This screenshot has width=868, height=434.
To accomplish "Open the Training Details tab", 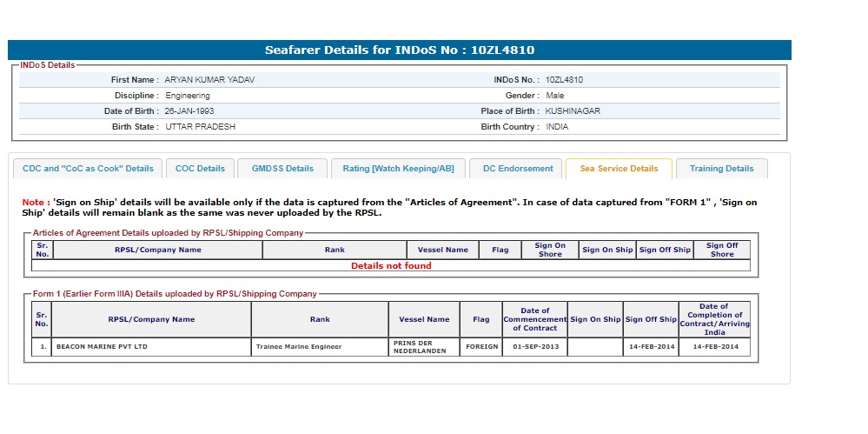I will click(721, 169).
